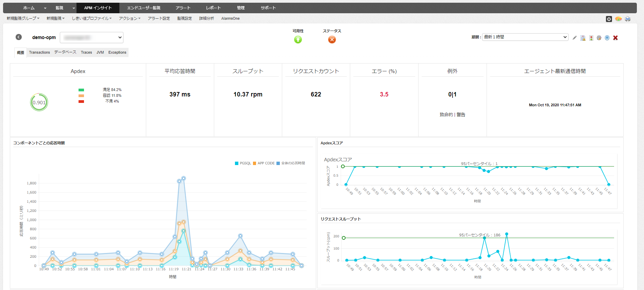Screen dimensions: 644x290
Task: Switch to the Transactions tab
Action: coord(39,52)
